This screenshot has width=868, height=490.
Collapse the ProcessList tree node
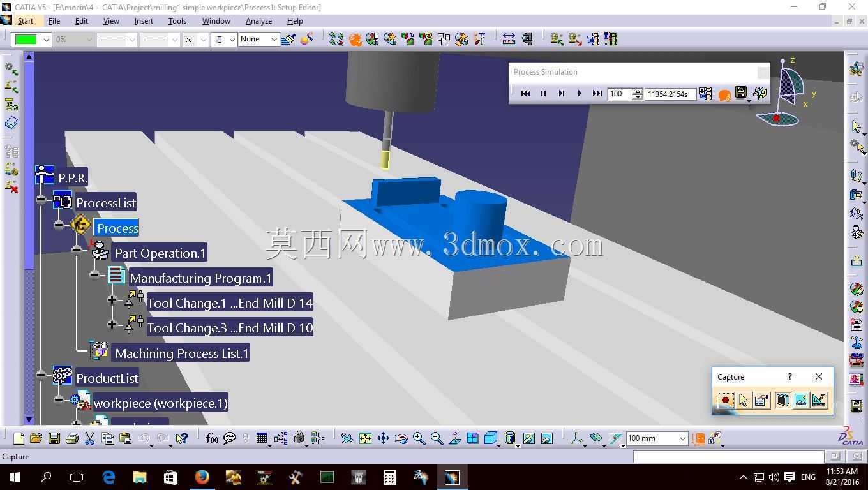pos(41,200)
